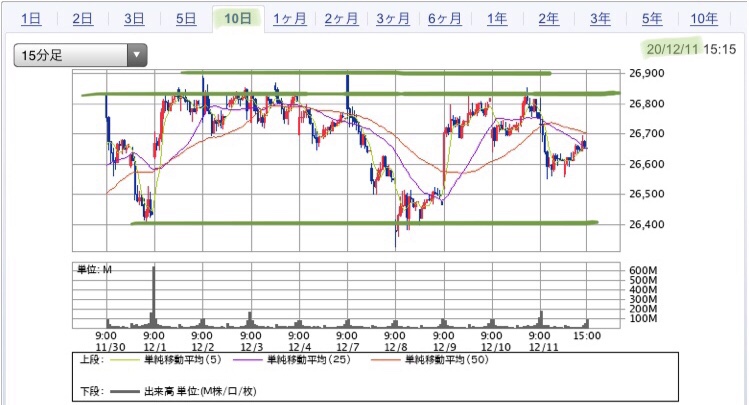Click the 26,800 price axis label

(647, 104)
